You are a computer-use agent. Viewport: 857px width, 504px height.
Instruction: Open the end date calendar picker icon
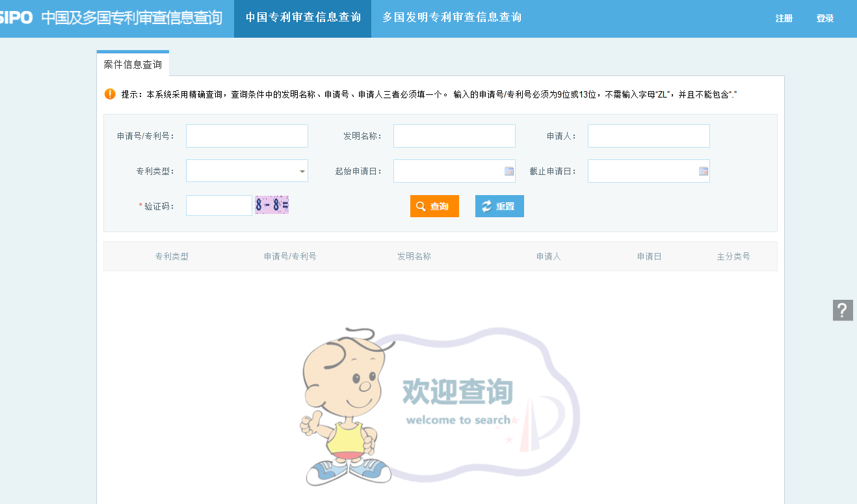tap(703, 171)
